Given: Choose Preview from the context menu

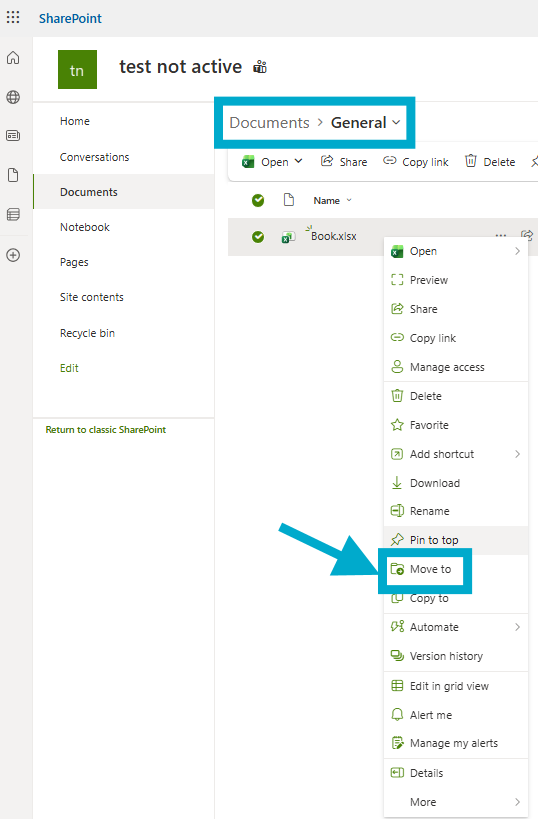Looking at the screenshot, I should click(x=456, y=280).
